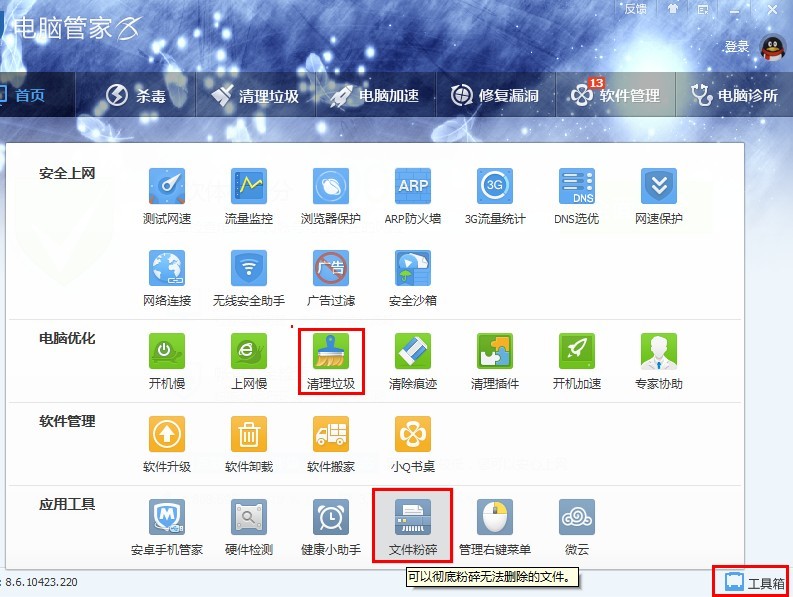
Task: Launch the DNS选优 tool
Action: click(577, 196)
